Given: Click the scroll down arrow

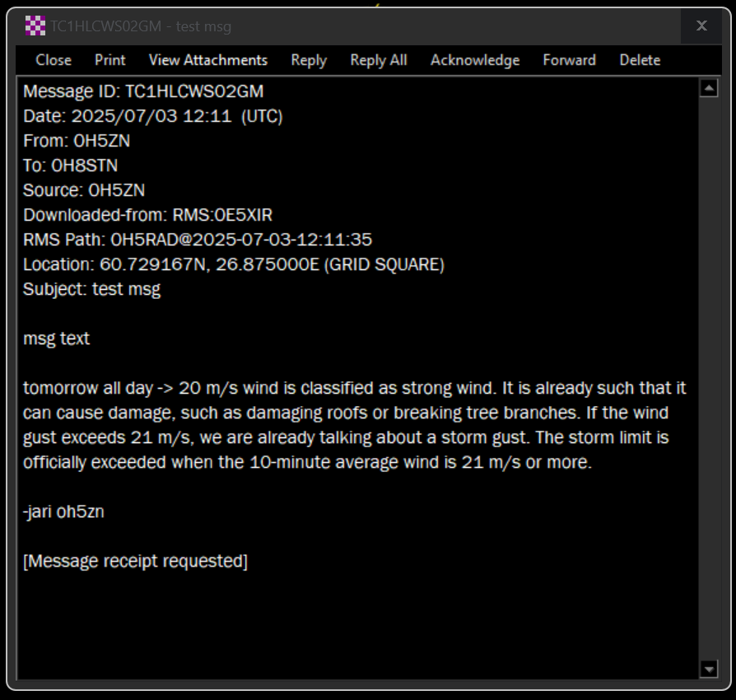Looking at the screenshot, I should tap(708, 668).
